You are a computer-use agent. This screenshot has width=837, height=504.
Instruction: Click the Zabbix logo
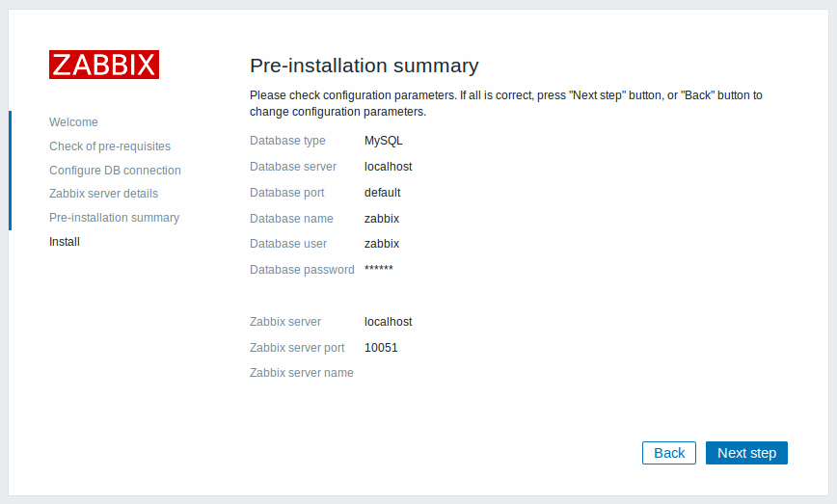pyautogui.click(x=104, y=65)
